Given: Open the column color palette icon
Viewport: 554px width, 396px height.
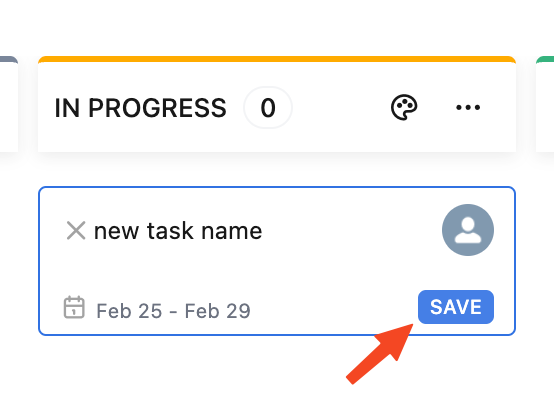Looking at the screenshot, I should coord(404,107).
